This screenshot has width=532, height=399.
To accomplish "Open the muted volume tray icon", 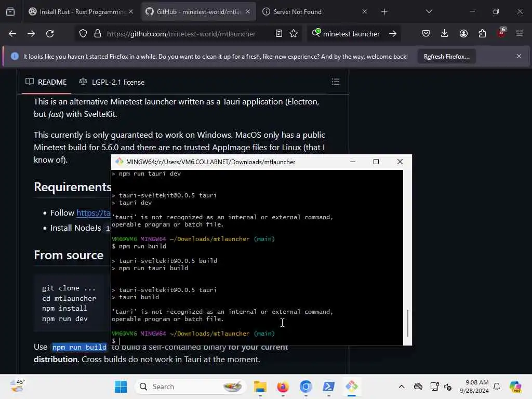I will pyautogui.click(x=448, y=387).
